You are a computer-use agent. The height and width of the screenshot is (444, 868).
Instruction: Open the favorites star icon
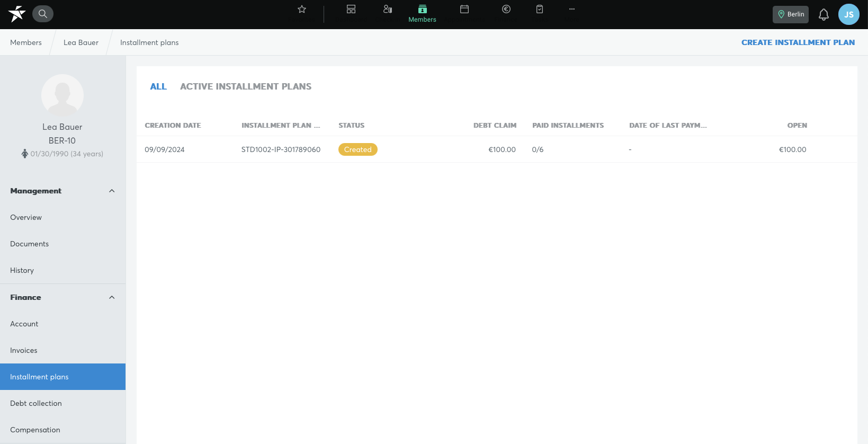(x=302, y=9)
